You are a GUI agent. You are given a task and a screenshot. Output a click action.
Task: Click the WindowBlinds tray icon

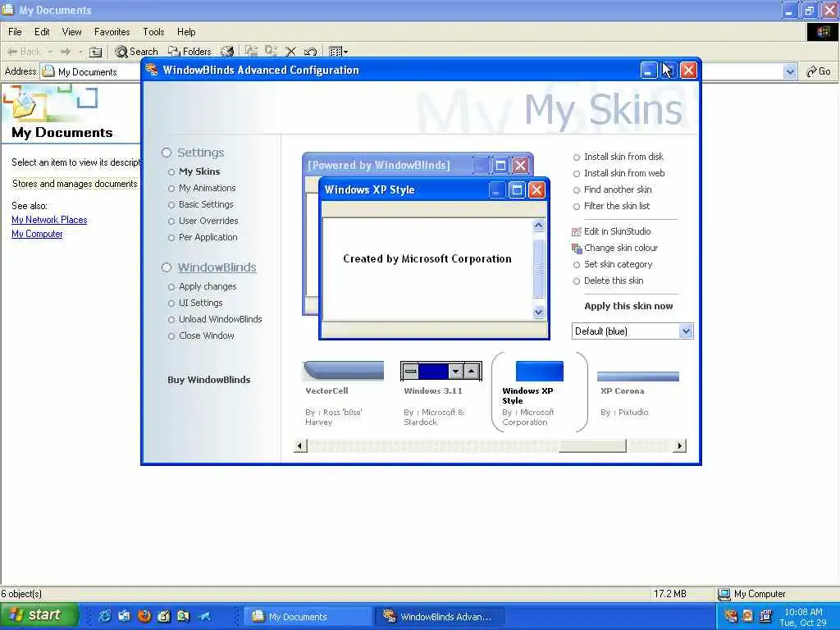tap(730, 616)
